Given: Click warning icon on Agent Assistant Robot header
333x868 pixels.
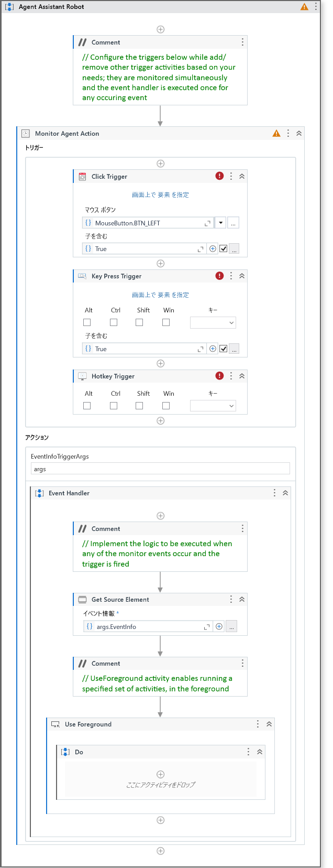Looking at the screenshot, I should [x=304, y=7].
